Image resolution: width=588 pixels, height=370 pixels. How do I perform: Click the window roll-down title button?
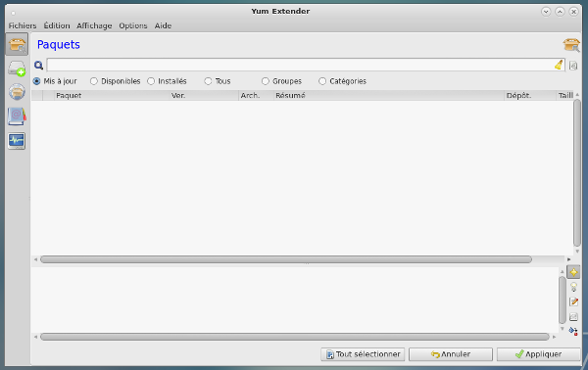pyautogui.click(x=546, y=12)
